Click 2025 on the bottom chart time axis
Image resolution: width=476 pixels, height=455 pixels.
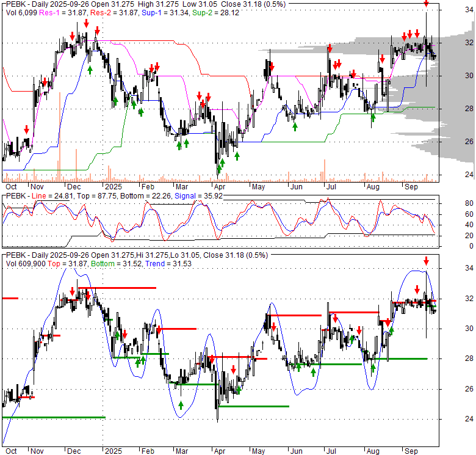114,451
